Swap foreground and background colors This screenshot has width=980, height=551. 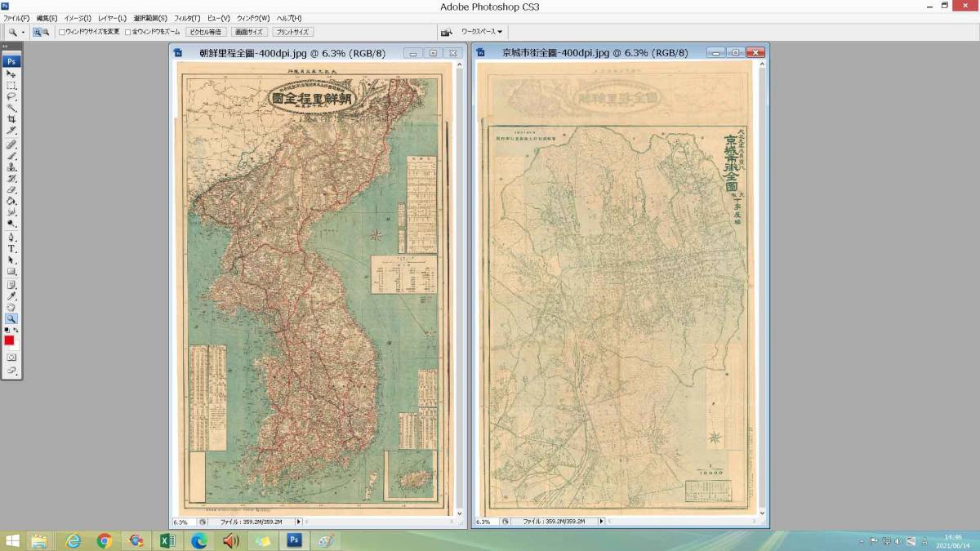pos(16,329)
